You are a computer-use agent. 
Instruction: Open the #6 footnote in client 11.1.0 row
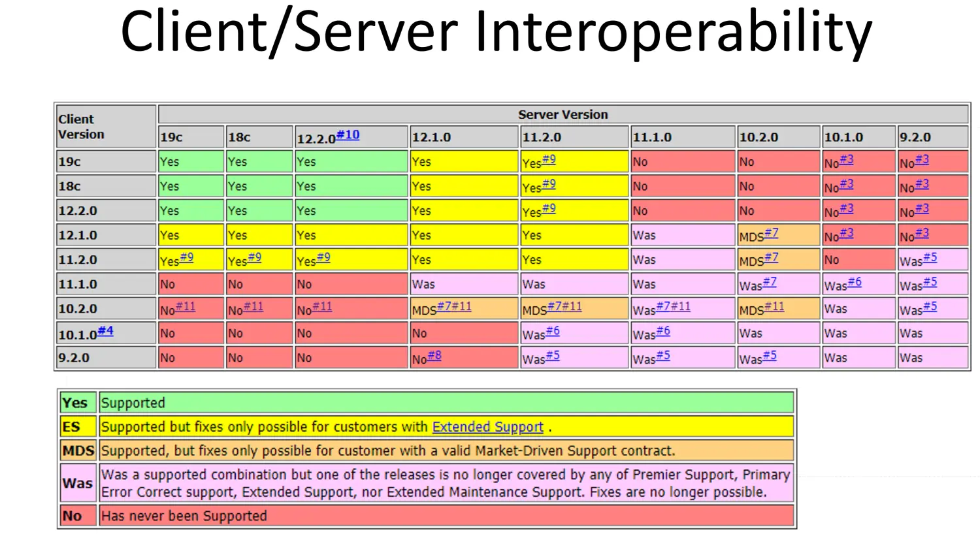(855, 282)
